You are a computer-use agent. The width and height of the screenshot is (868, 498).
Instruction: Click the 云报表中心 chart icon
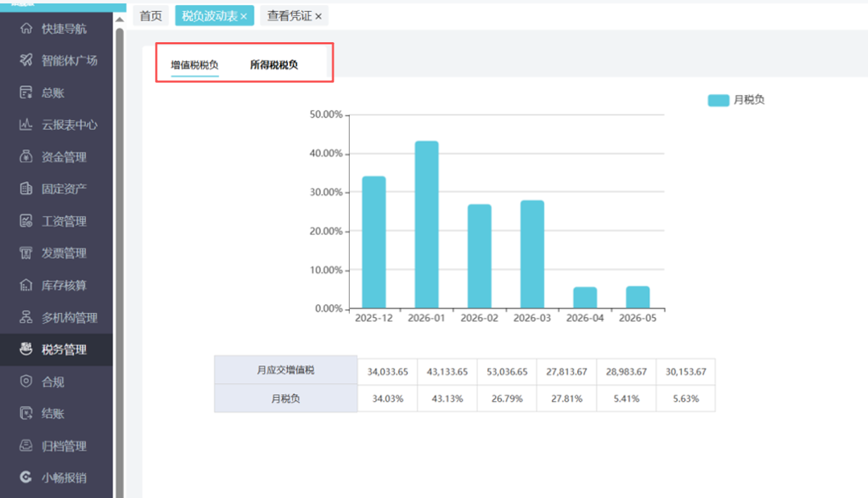(26, 124)
